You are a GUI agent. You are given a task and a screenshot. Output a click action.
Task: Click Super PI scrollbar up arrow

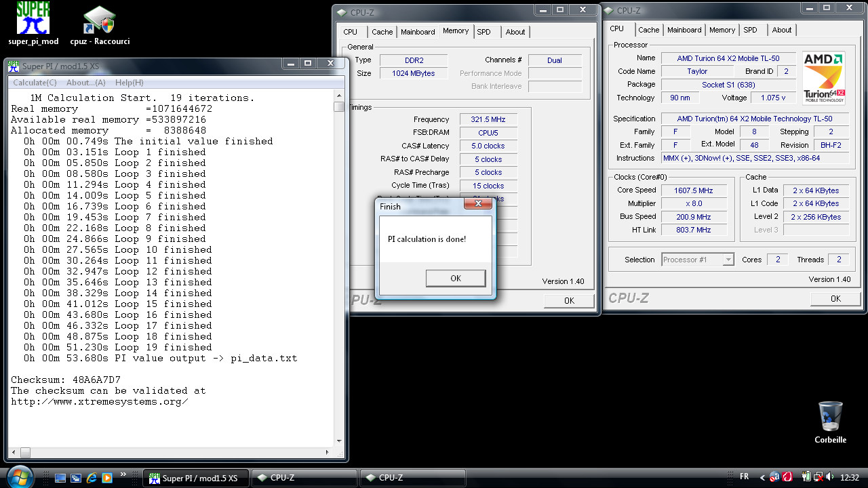pos(339,96)
